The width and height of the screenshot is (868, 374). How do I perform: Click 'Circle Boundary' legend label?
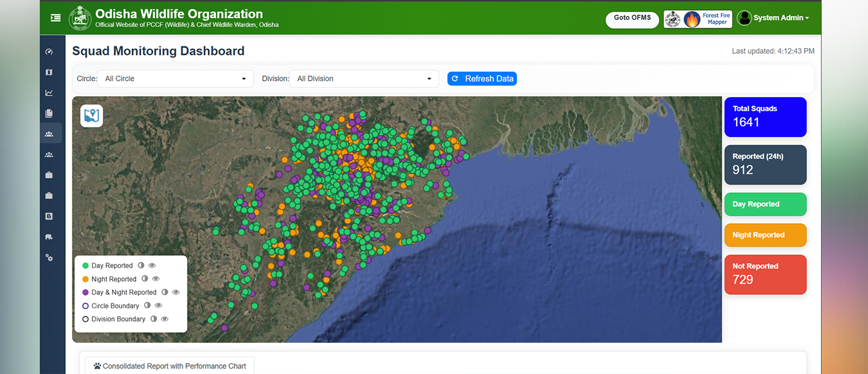pos(115,306)
